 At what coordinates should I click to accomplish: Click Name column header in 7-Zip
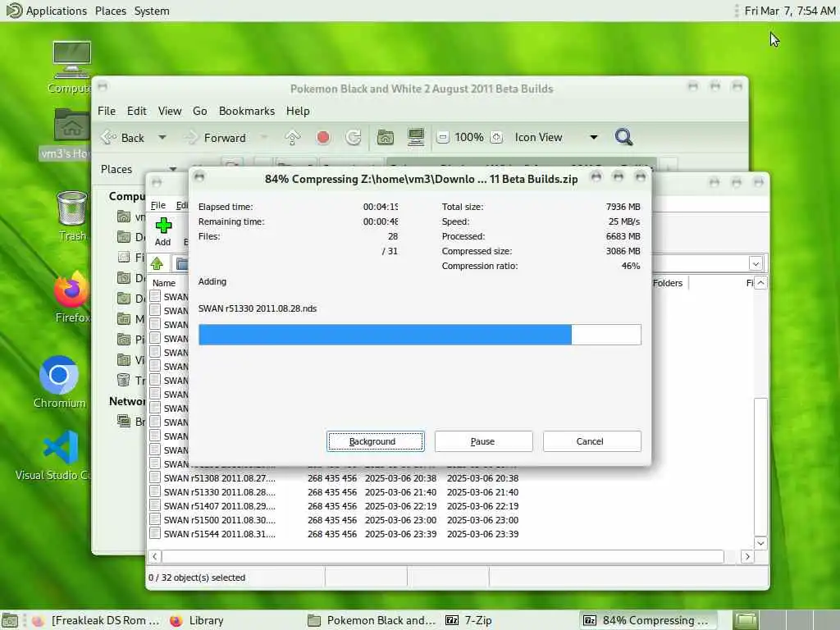164,283
